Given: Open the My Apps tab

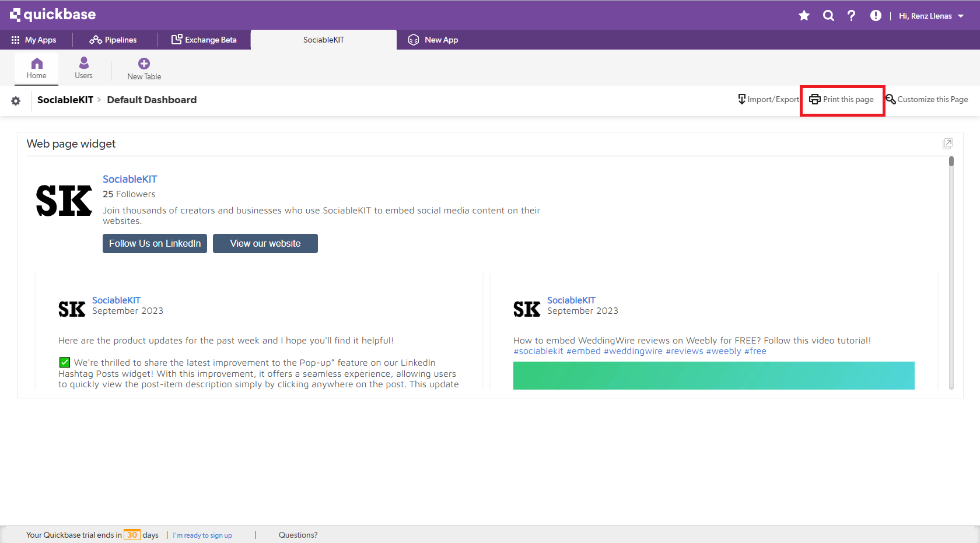Looking at the screenshot, I should coord(34,40).
